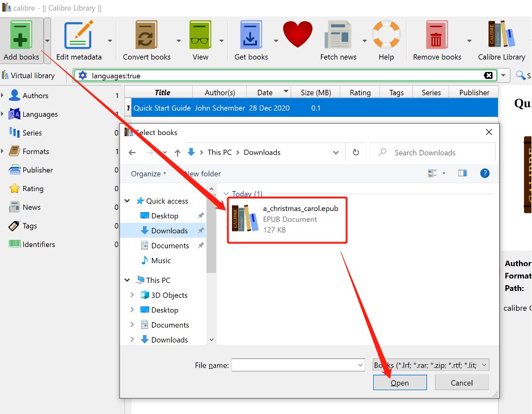The width and height of the screenshot is (532, 414).
Task: Click the blue help icon in dialog
Action: coord(485,174)
